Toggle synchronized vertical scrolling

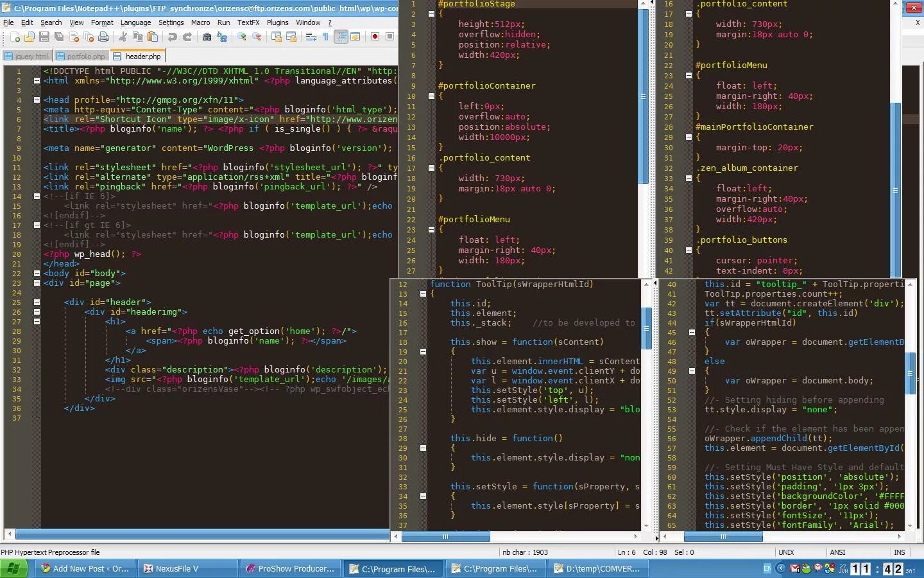(277, 37)
